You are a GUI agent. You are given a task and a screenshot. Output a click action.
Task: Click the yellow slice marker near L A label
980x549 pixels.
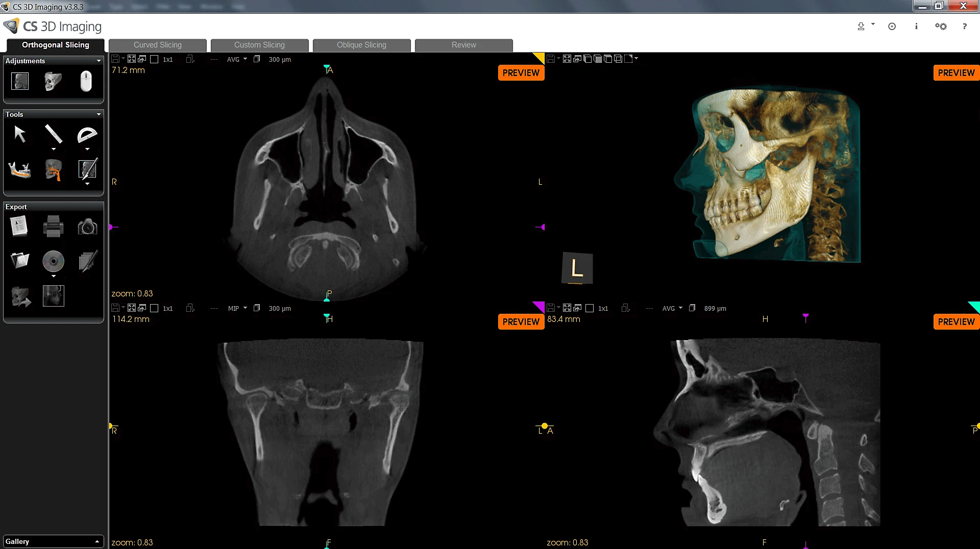pyautogui.click(x=545, y=426)
